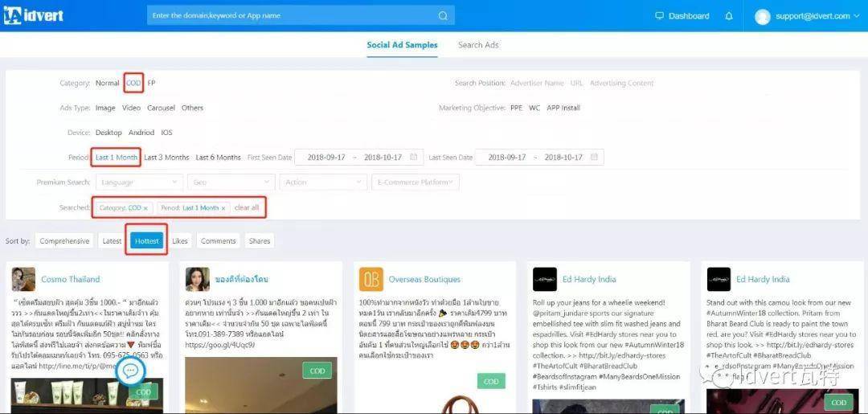Filter ads type by Video
The height and width of the screenshot is (414, 868).
coord(131,108)
